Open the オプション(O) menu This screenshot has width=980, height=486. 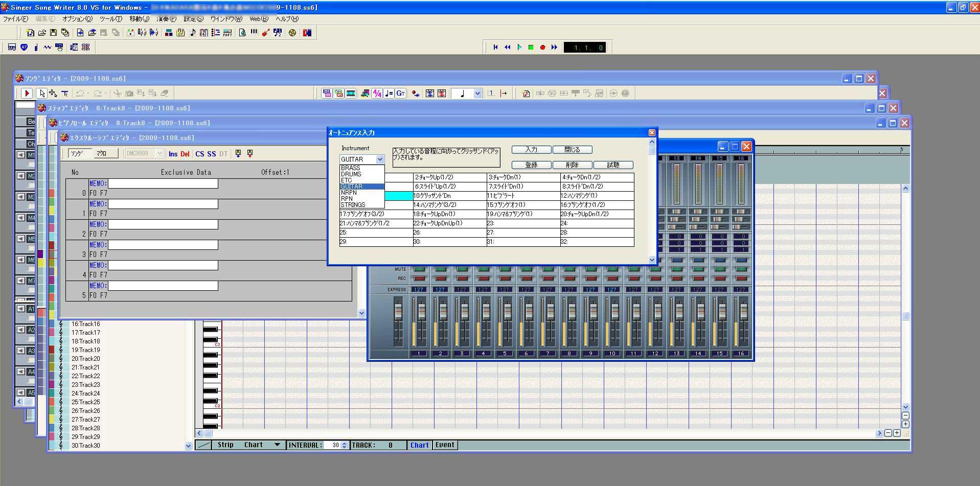click(77, 19)
